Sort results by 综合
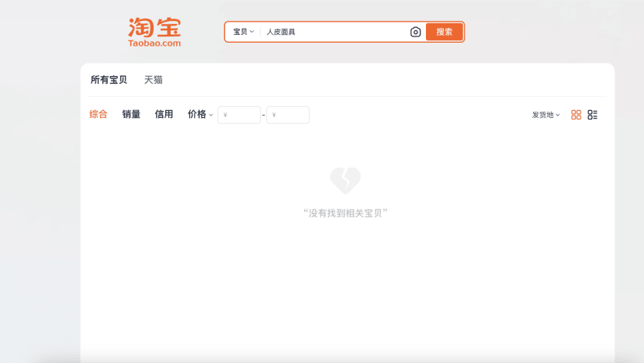Screen dimensions: 644x363 99,115
